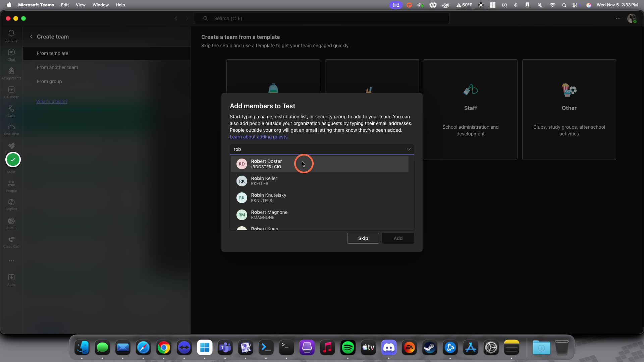
Task: Select the From another team option
Action: pos(106,67)
